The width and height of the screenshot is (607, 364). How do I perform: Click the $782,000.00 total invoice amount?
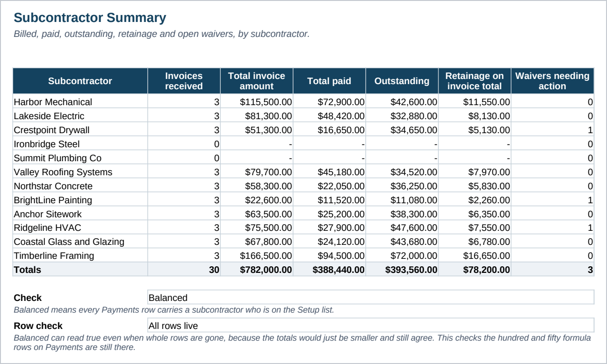point(257,270)
